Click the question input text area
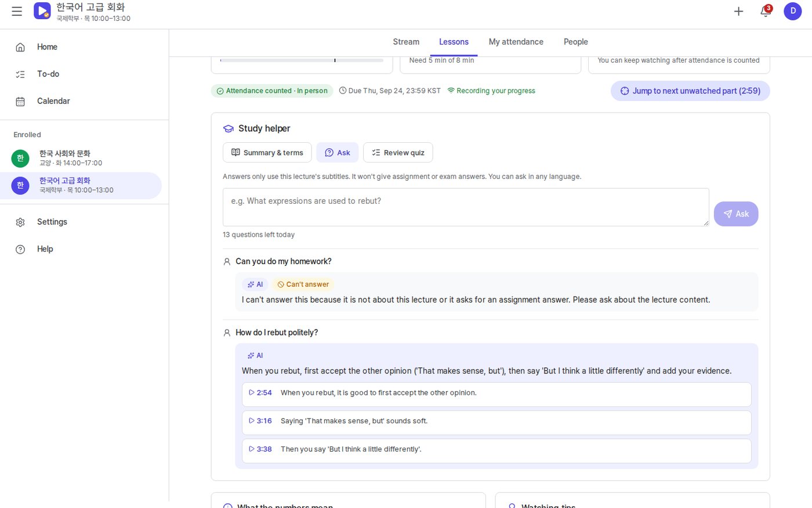 (x=466, y=207)
